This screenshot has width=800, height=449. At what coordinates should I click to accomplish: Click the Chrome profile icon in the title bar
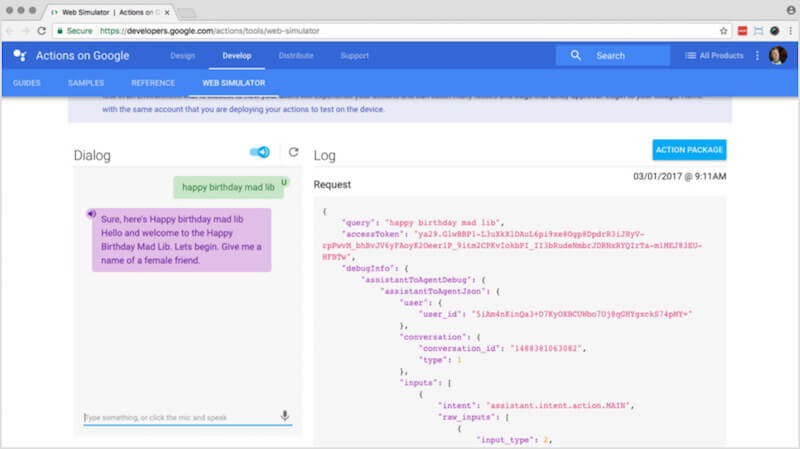click(791, 10)
